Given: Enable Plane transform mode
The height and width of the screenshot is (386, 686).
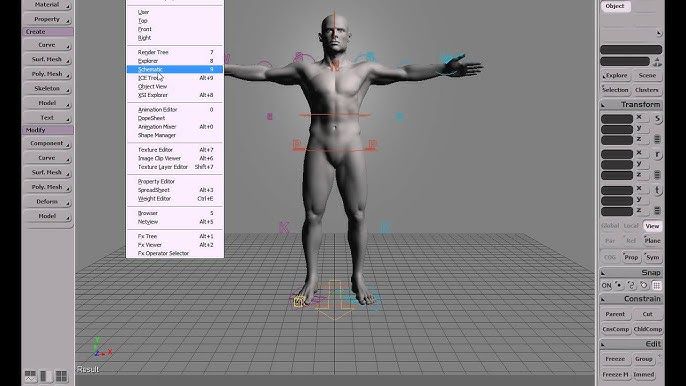Looking at the screenshot, I should (x=652, y=241).
